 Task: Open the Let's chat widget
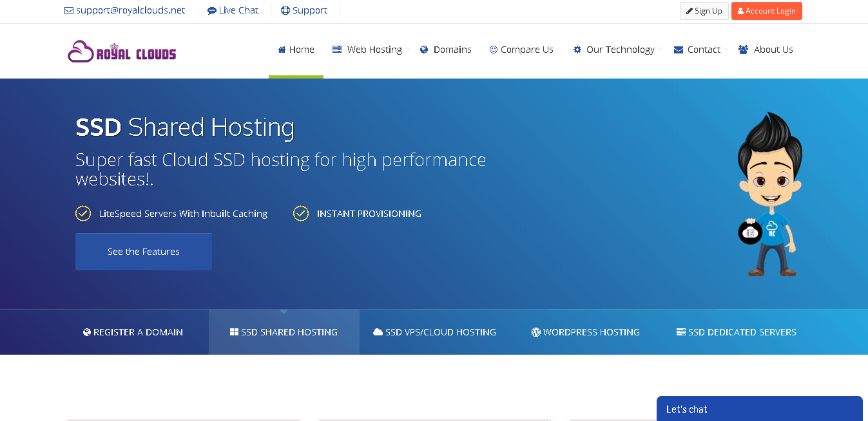(x=760, y=409)
